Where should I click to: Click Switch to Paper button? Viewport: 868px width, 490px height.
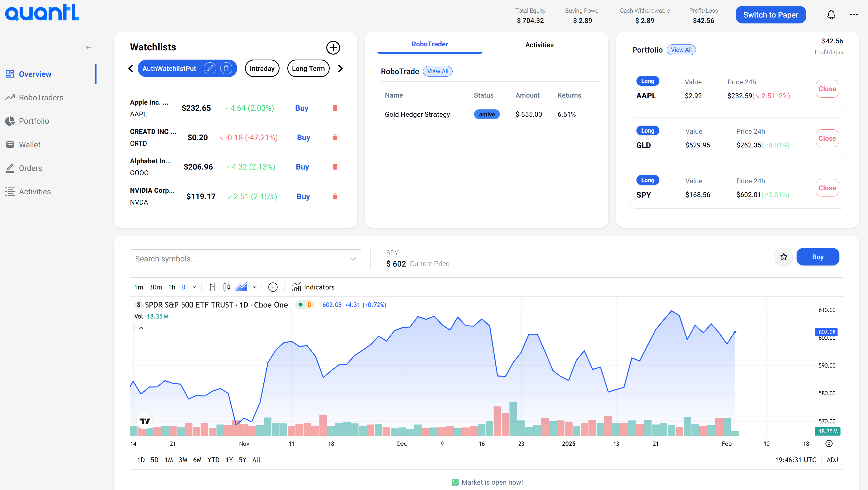pos(771,15)
